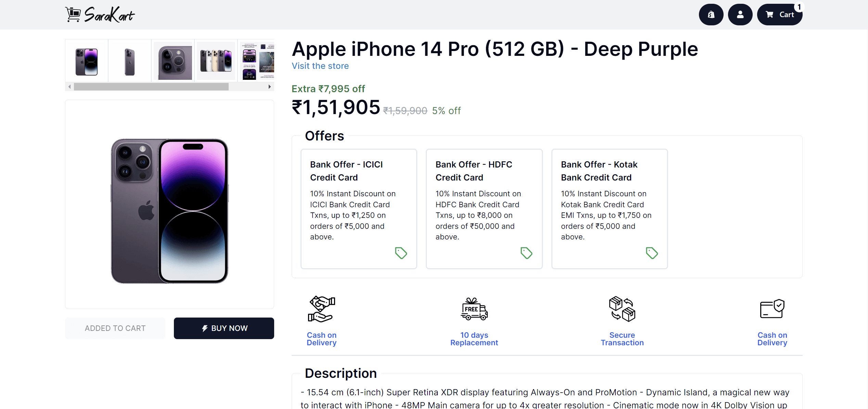Click the free delivery truck icon

pos(474,309)
